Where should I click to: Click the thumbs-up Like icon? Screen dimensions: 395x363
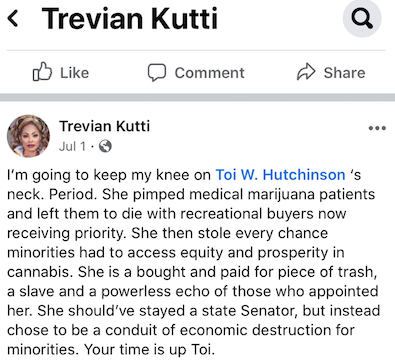[x=42, y=72]
